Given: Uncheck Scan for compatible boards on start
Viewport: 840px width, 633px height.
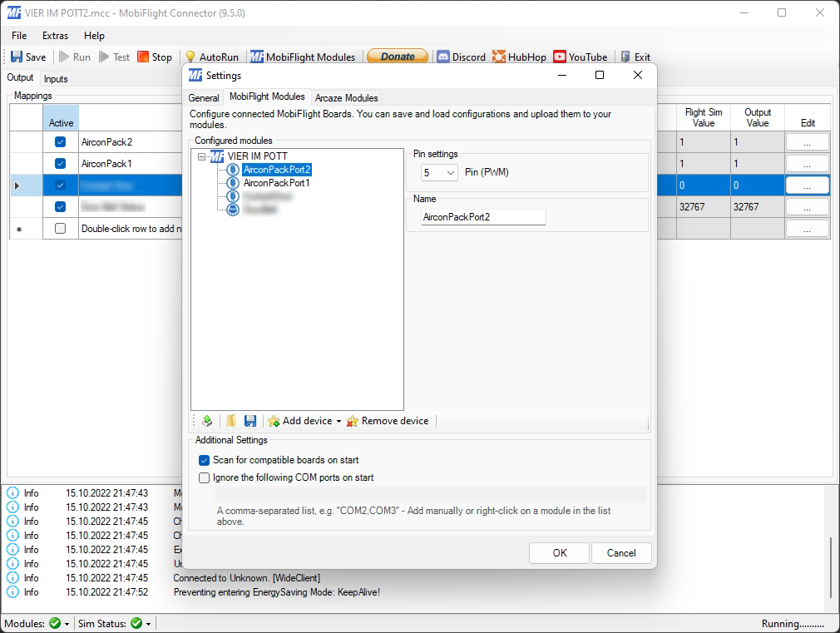Looking at the screenshot, I should pos(205,460).
